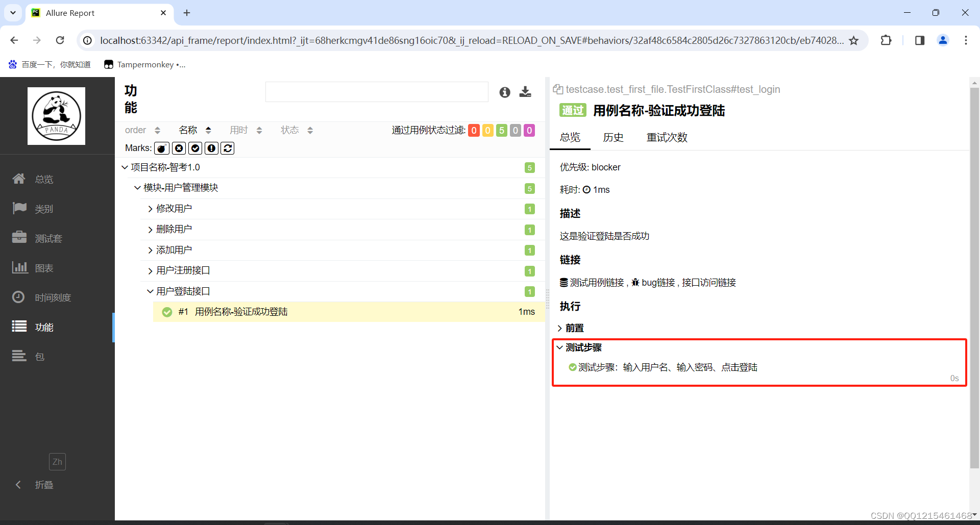Sort the tree by 名称
This screenshot has height=525, width=980.
coord(195,130)
